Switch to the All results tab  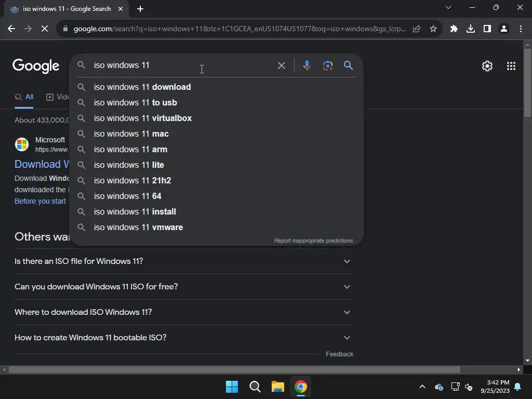(x=24, y=97)
